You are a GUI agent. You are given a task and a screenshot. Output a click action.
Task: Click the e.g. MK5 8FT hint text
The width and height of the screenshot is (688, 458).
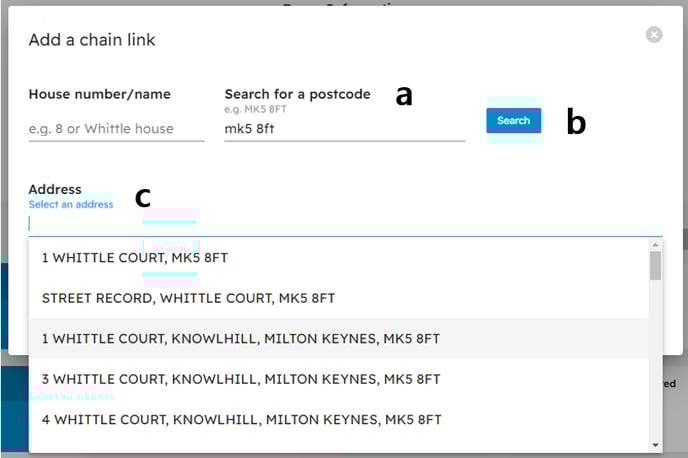(x=255, y=109)
